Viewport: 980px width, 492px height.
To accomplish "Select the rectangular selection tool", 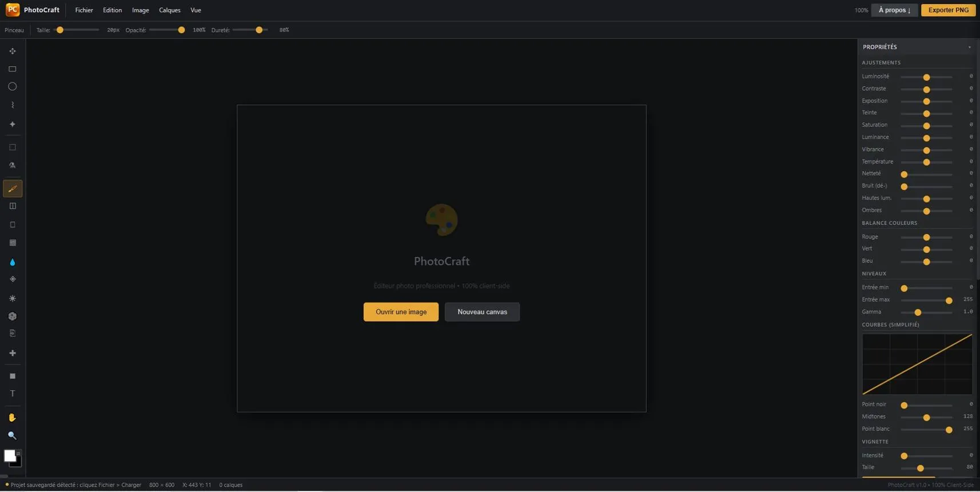I will (13, 69).
